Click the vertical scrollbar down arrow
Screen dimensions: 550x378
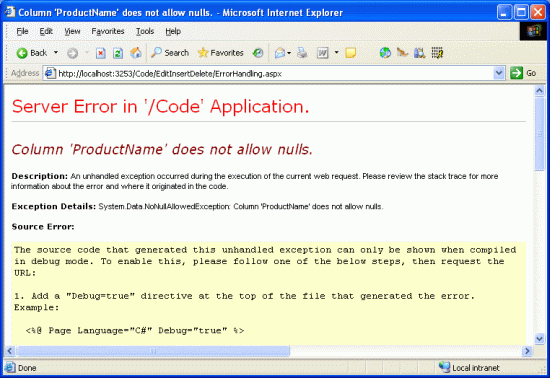tap(539, 339)
